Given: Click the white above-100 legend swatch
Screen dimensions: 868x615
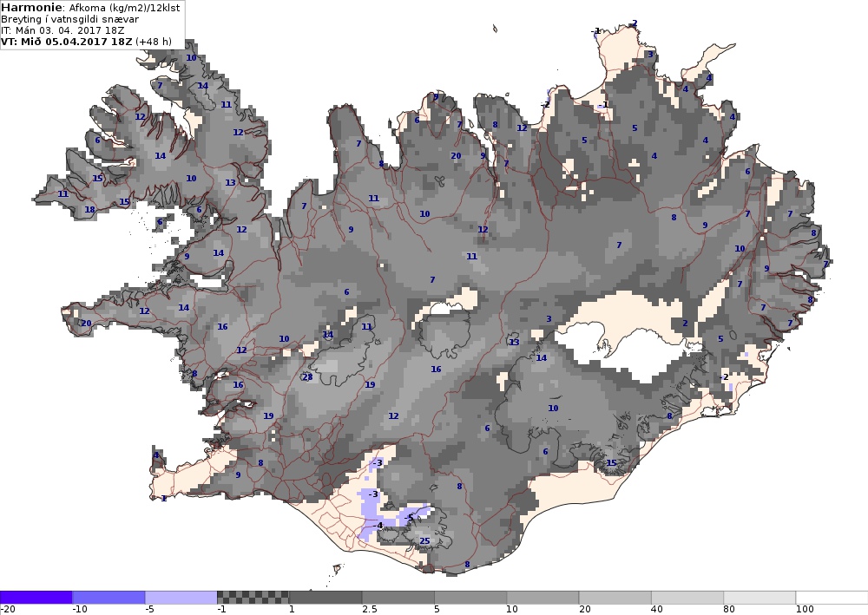Looking at the screenshot, I should point(832,598).
